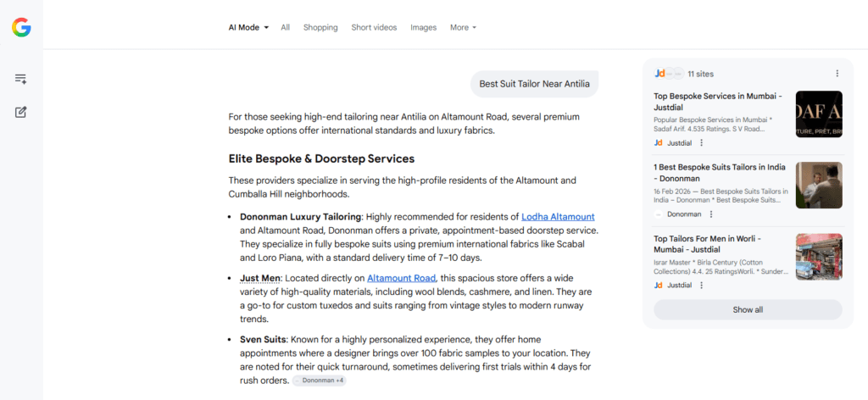868x400 pixels.
Task: Open the AI Mode history icon
Action: 21,79
